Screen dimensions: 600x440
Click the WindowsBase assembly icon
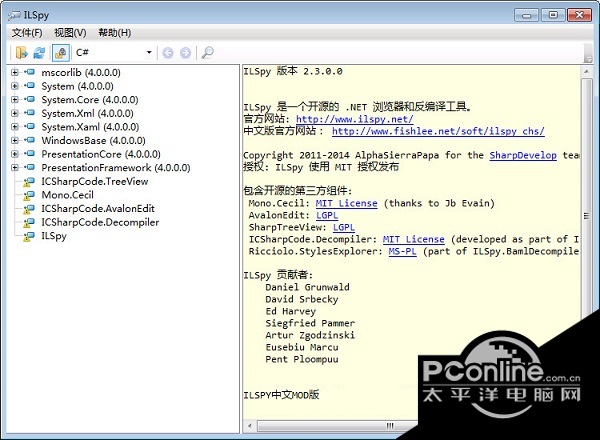point(29,140)
